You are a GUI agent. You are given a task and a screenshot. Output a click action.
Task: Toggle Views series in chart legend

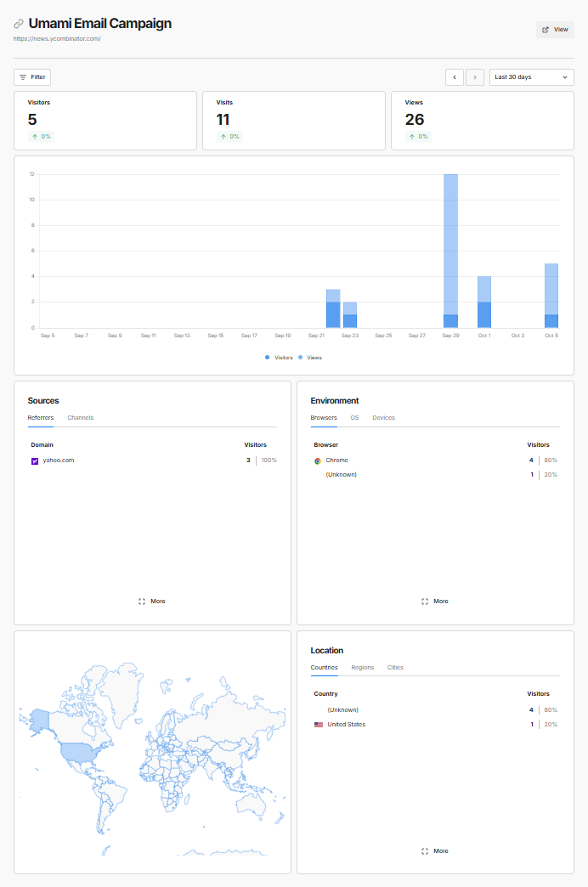[310, 358]
